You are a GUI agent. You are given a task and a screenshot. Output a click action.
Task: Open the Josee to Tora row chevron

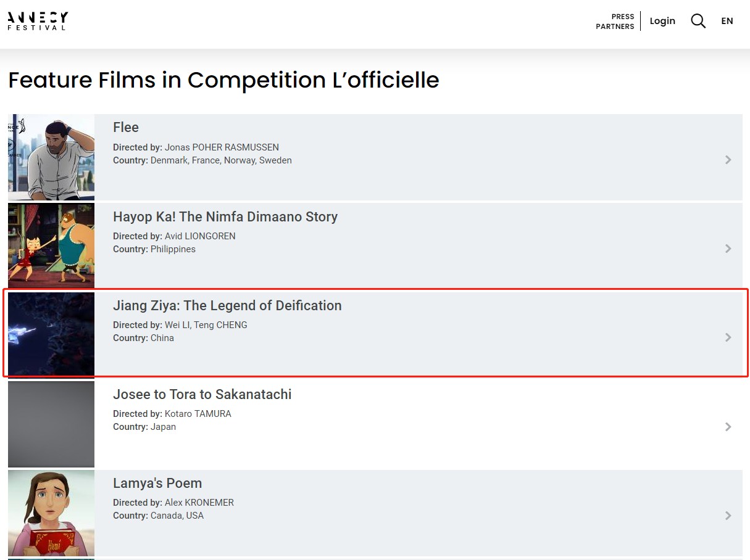point(728,427)
